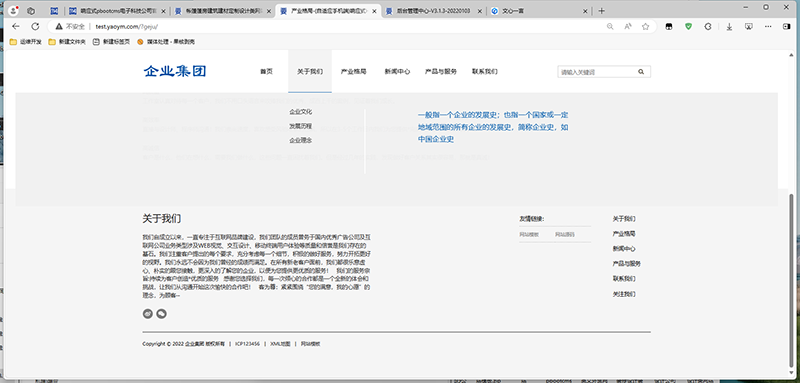This screenshot has width=800, height=383.
Task: Select 企业理念 in the dropdown submenu
Action: click(x=301, y=140)
